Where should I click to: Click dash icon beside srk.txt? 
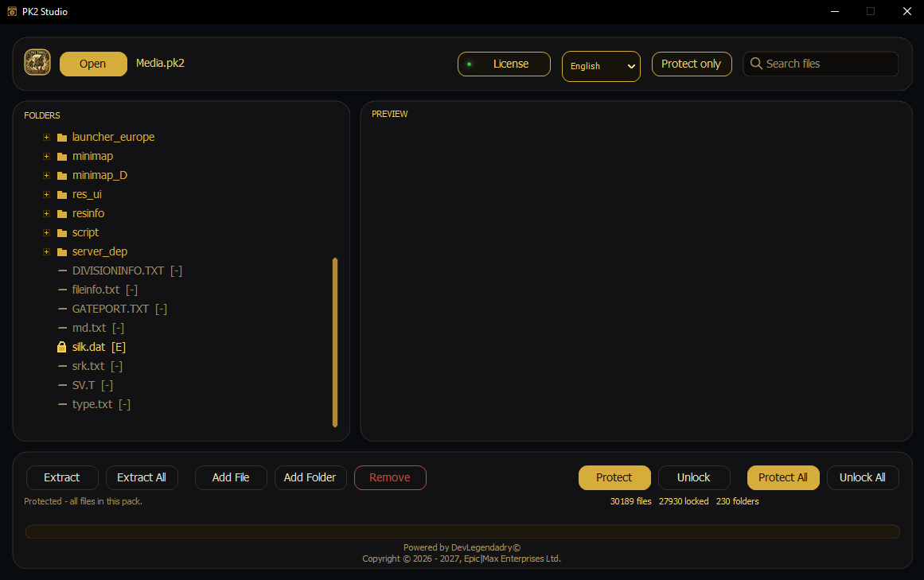[62, 366]
